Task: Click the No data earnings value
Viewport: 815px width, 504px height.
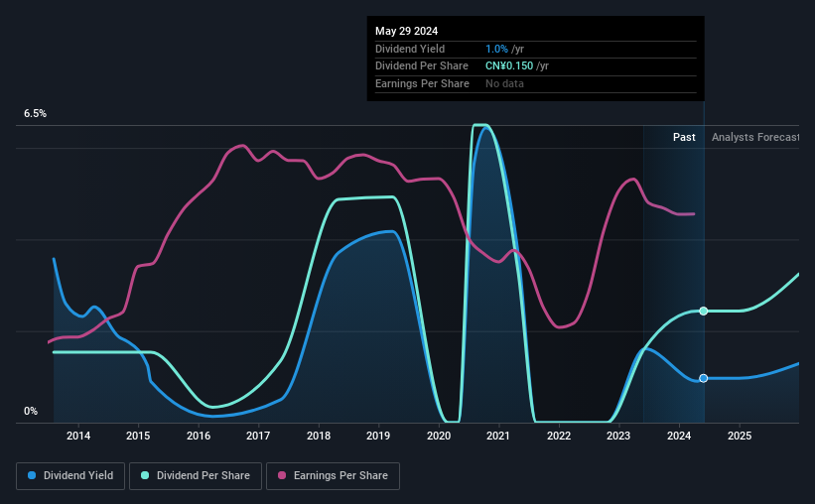Action: (x=504, y=83)
